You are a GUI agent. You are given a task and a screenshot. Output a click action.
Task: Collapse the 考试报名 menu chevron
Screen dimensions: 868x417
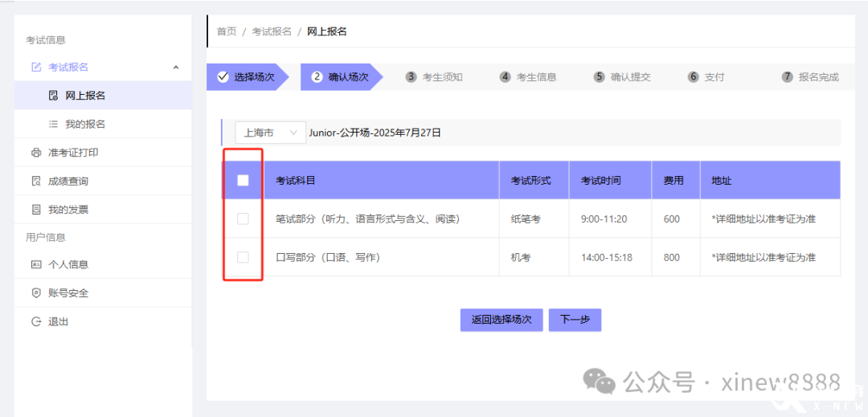coord(176,67)
